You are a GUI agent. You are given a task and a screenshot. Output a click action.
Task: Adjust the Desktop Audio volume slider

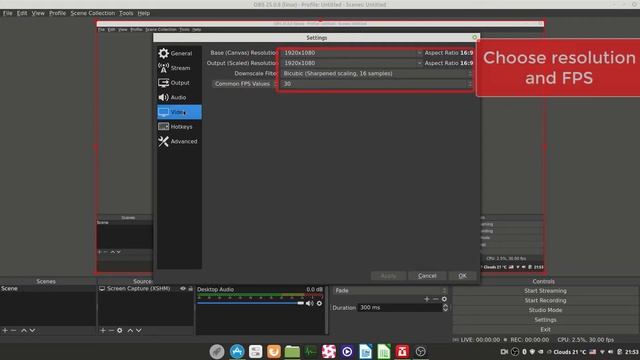251,303
